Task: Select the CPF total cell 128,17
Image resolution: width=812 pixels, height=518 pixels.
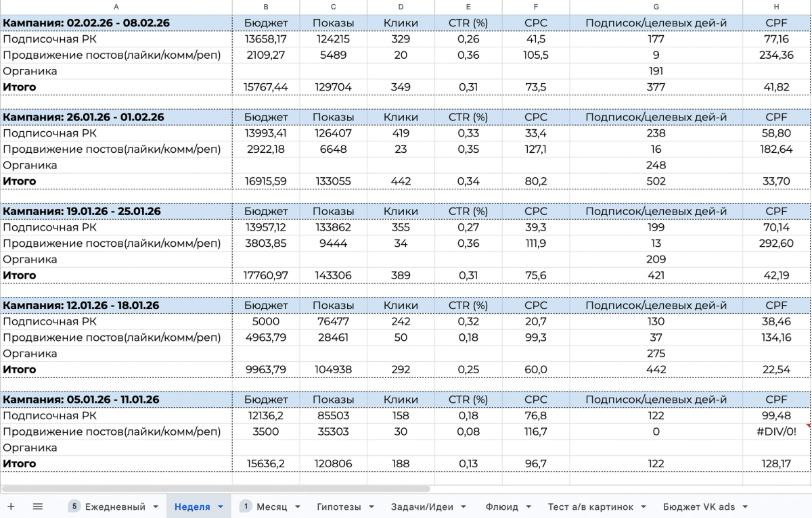Action: click(x=777, y=464)
